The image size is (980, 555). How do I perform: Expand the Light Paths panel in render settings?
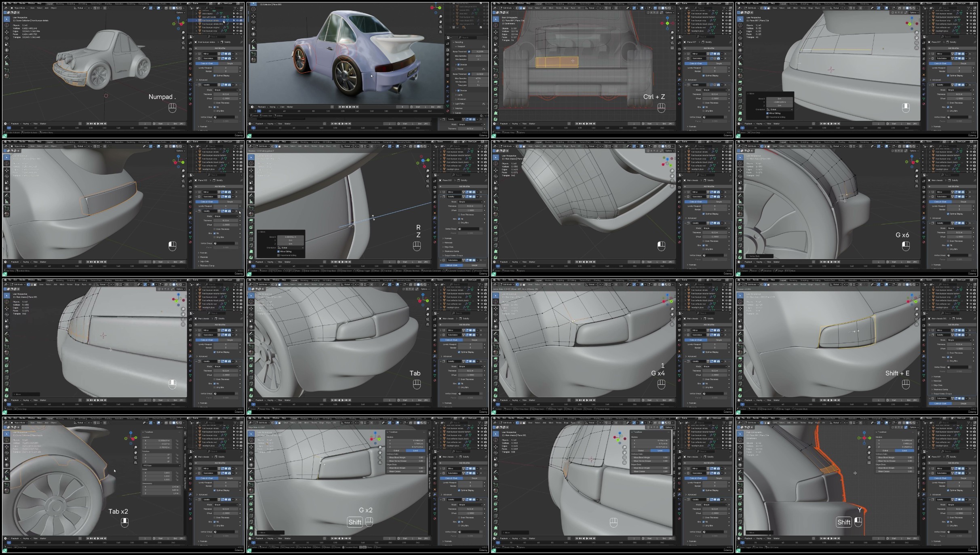459,104
